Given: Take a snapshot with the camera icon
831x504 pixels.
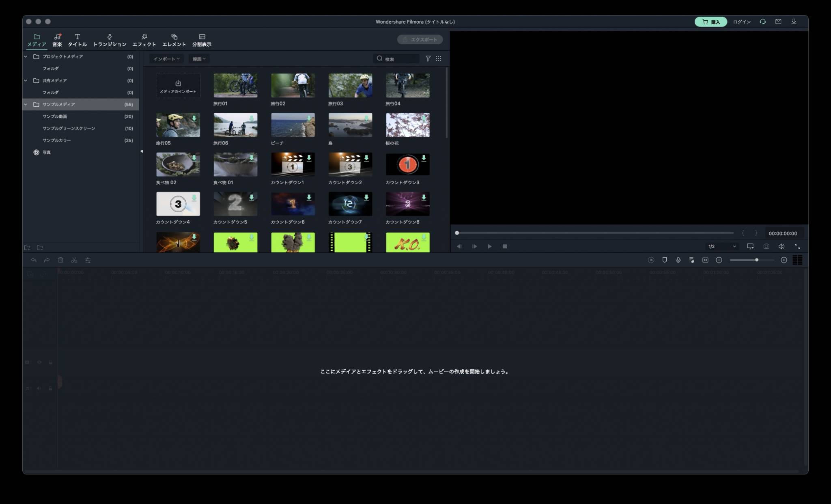Looking at the screenshot, I should click(x=766, y=246).
